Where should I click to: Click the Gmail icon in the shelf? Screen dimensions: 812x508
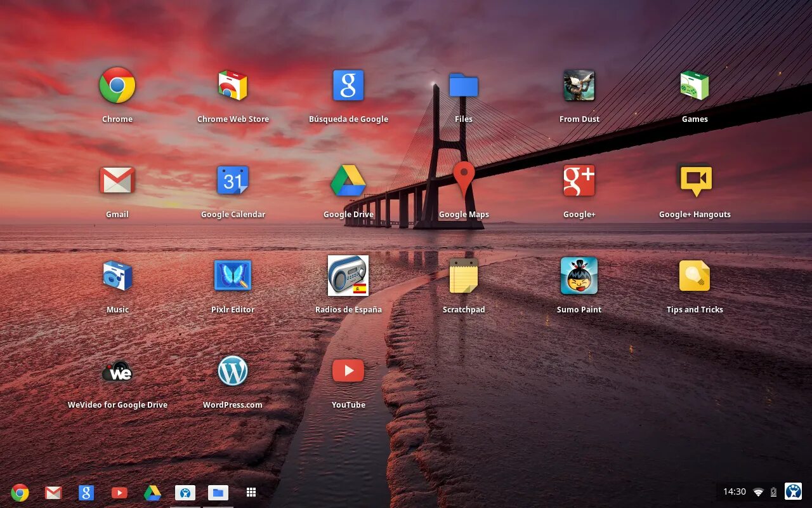coord(53,492)
